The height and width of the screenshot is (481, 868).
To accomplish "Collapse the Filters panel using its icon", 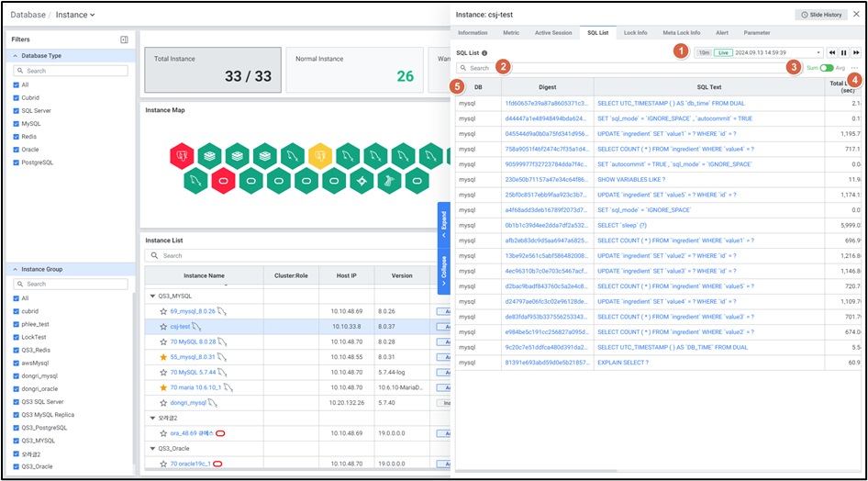I will coord(124,39).
